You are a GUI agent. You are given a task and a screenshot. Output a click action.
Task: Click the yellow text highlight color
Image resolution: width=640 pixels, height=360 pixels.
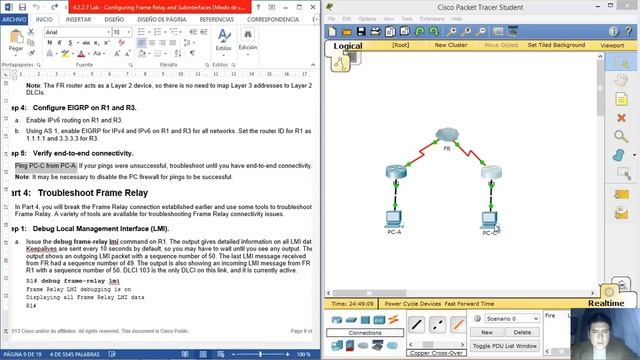point(65,53)
